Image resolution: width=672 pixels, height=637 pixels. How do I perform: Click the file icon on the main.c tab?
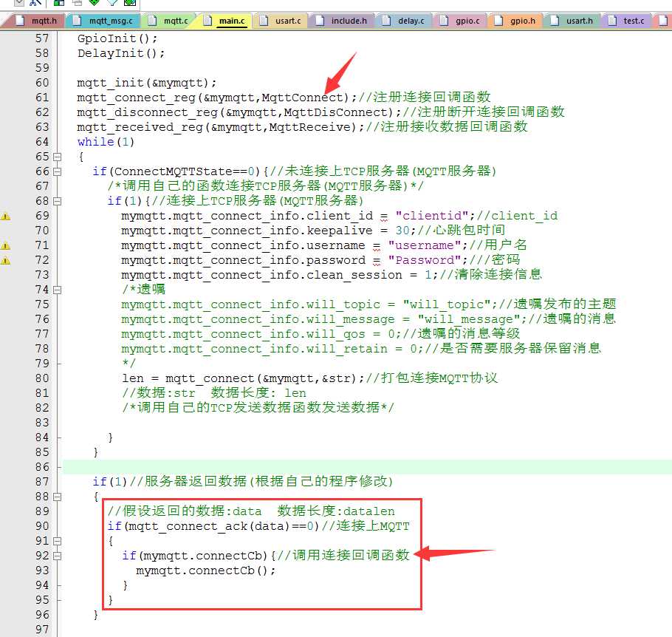pos(208,21)
